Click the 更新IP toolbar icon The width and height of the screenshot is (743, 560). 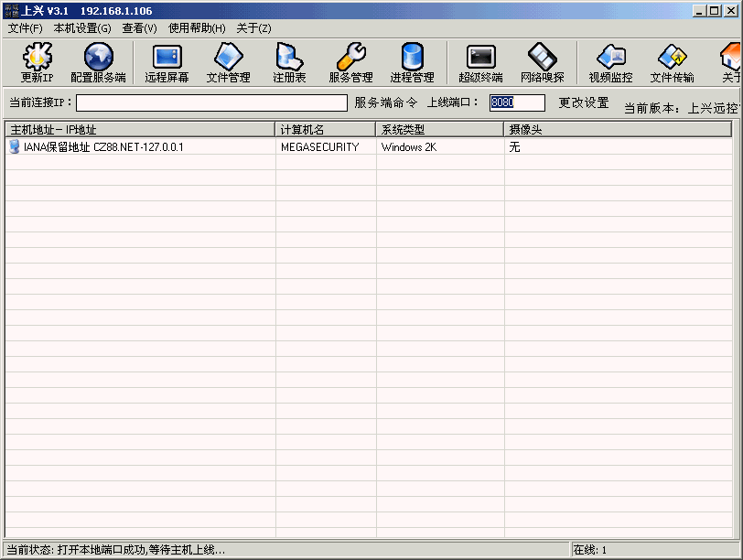pos(37,63)
